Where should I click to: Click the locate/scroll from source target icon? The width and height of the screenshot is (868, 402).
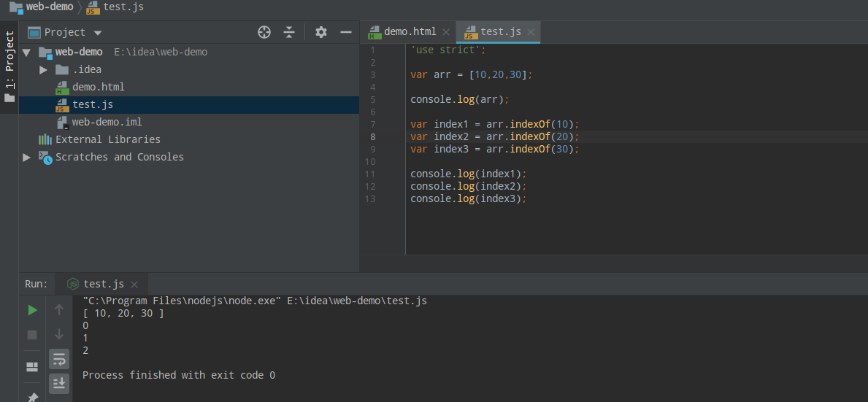click(264, 32)
